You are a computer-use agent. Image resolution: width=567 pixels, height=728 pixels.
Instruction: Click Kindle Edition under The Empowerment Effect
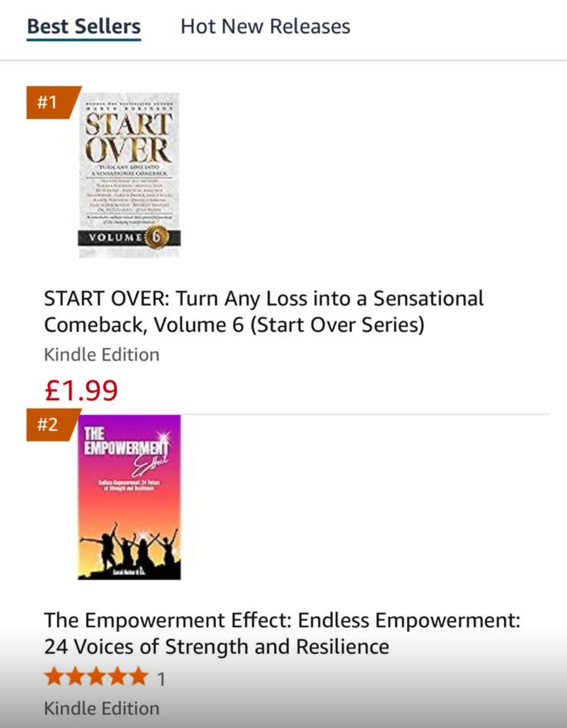click(102, 709)
